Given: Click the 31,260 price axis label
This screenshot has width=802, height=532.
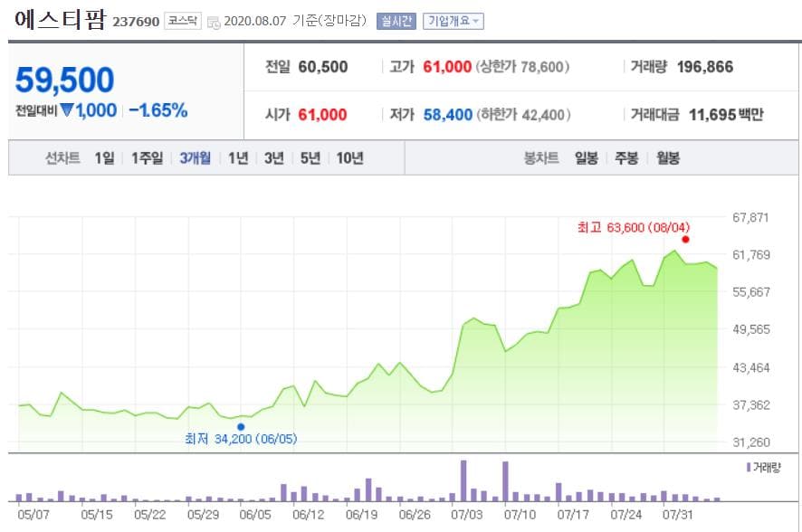Looking at the screenshot, I should tap(750, 442).
